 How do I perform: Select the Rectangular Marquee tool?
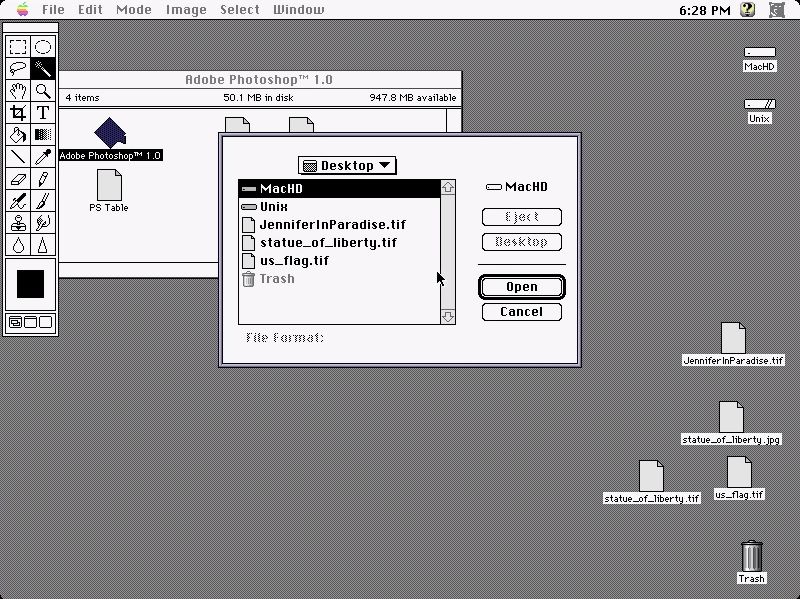[18, 47]
